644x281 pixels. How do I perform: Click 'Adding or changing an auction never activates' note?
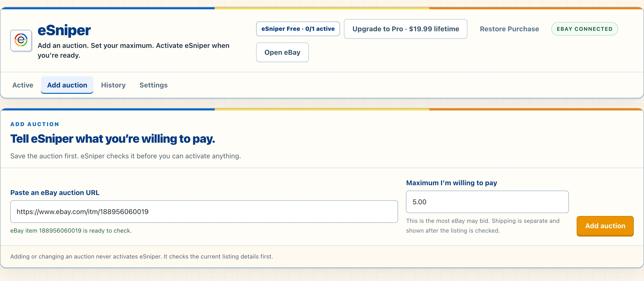[141, 257]
